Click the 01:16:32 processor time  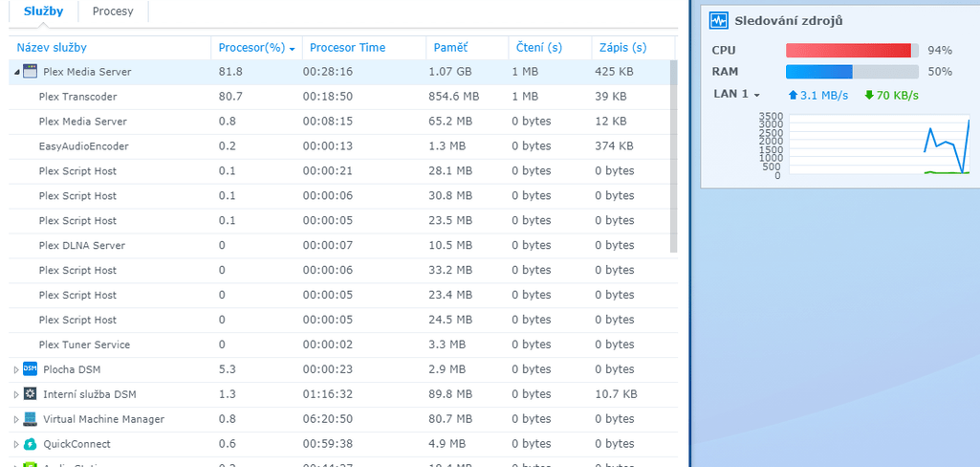328,394
